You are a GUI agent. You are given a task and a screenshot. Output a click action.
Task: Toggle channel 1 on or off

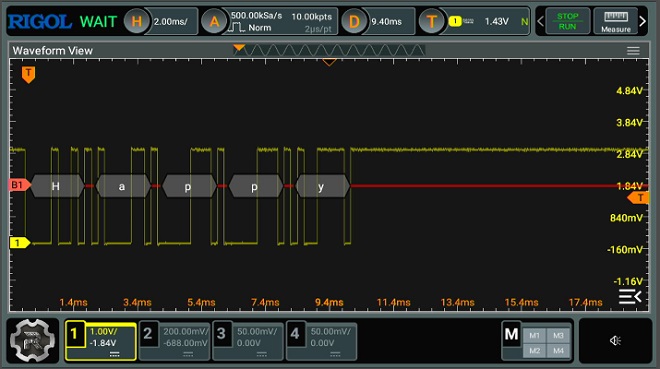[75, 334]
